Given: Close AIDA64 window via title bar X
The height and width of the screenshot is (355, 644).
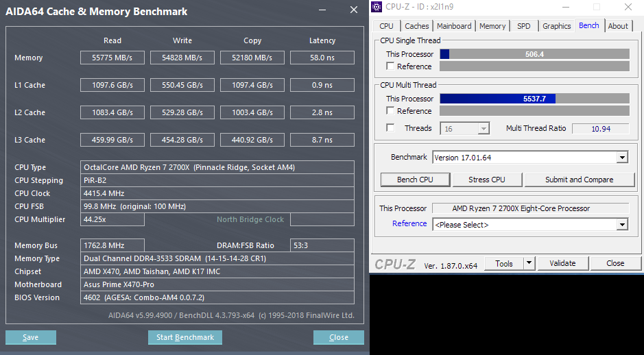Looking at the screenshot, I should tap(354, 10).
